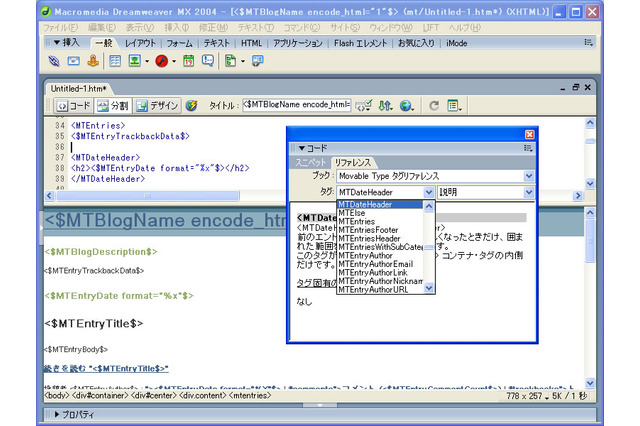Screen dimensions: 640x426
Task: Open the Insert bar options menu icon
Action: pyautogui.click(x=588, y=42)
